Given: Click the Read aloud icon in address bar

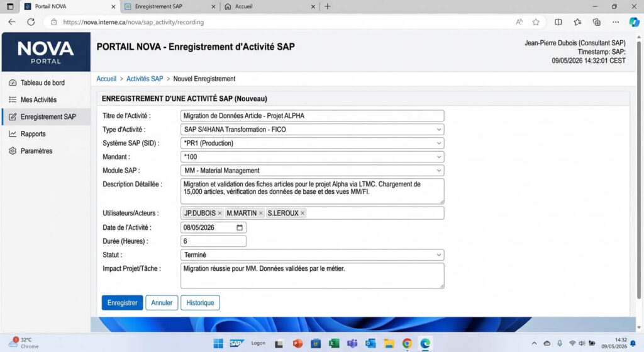Looking at the screenshot, I should point(519,22).
